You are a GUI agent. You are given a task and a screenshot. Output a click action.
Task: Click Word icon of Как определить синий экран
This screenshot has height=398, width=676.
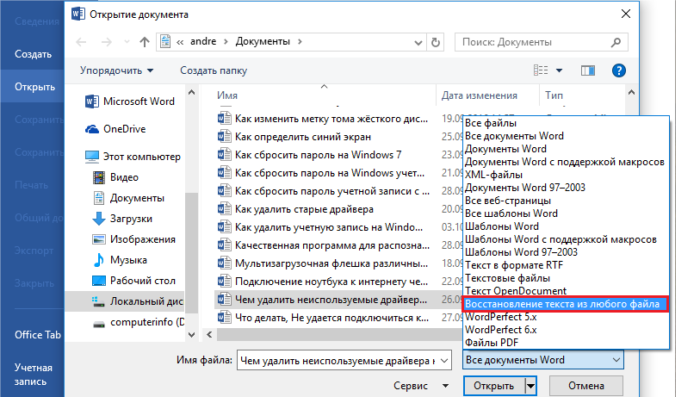pyautogui.click(x=224, y=137)
